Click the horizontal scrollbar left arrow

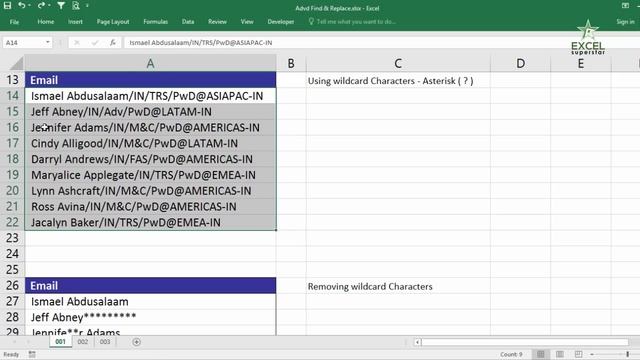tap(417, 342)
